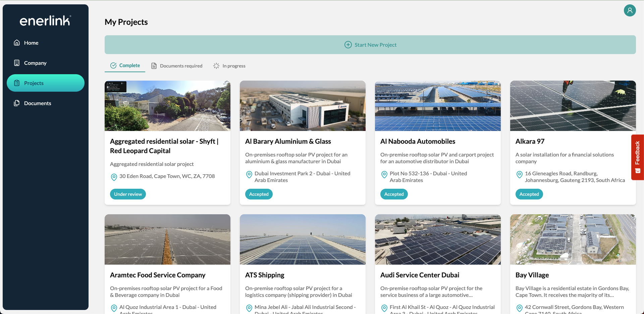The width and height of the screenshot is (644, 314).
Task: Click the Complete checkmark icon
Action: tap(113, 65)
